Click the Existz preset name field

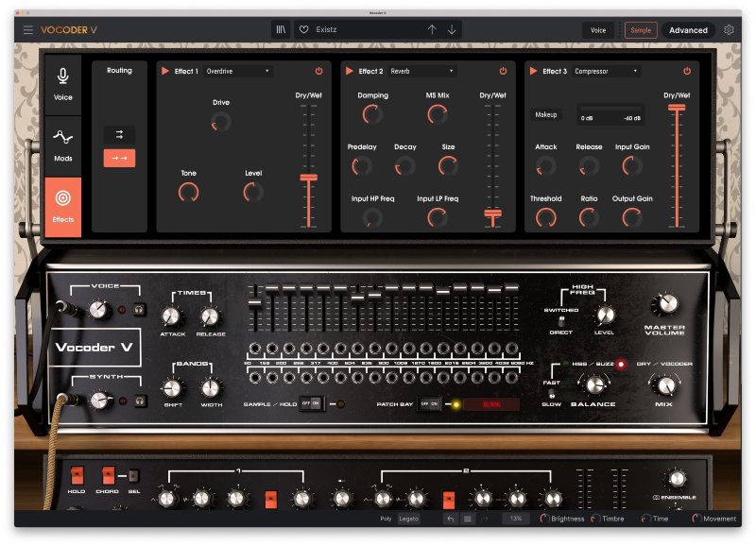[x=359, y=29]
